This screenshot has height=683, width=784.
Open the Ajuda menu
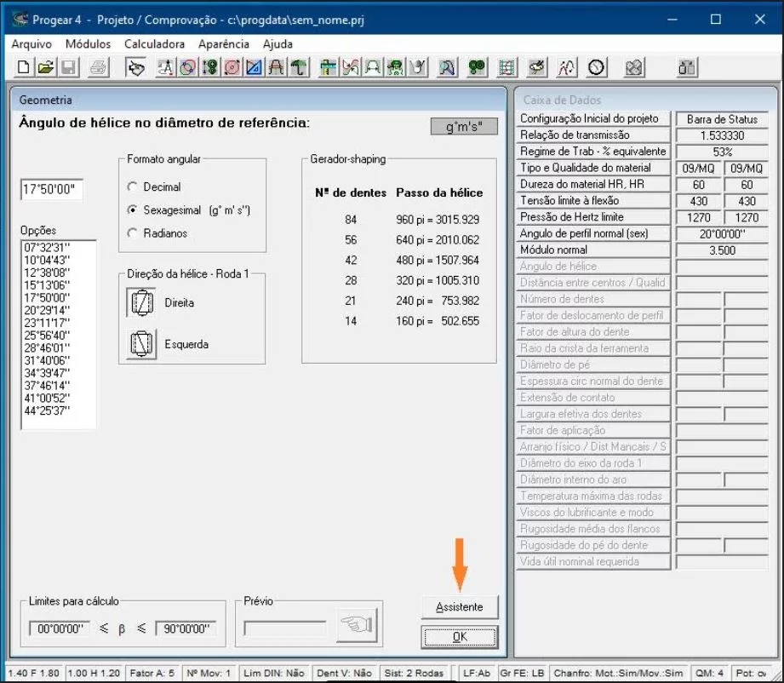(x=278, y=44)
